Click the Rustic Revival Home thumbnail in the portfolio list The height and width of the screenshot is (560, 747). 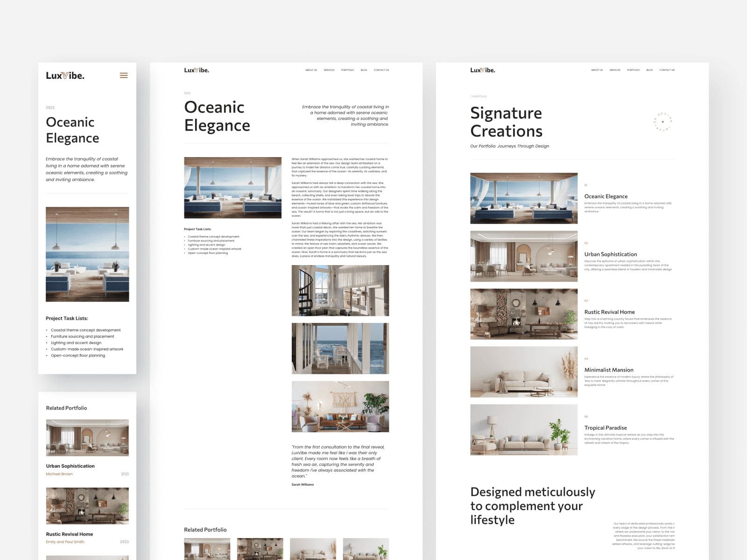click(x=524, y=314)
